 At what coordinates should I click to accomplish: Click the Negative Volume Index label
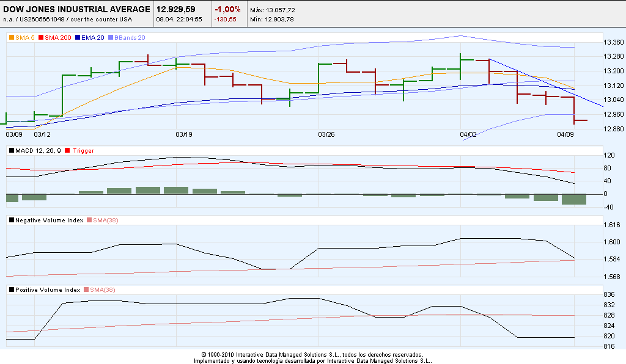coord(49,220)
